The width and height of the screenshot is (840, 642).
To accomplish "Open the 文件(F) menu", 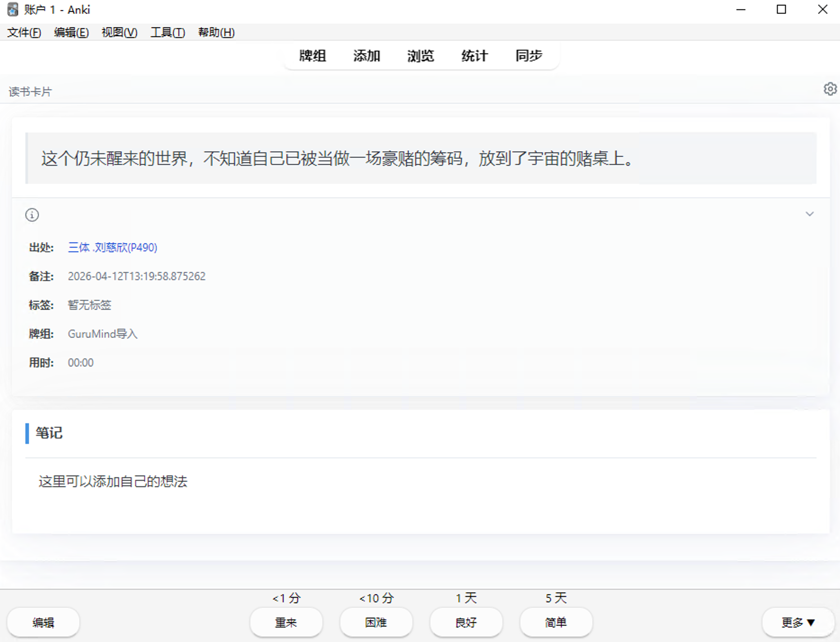I will [24, 32].
